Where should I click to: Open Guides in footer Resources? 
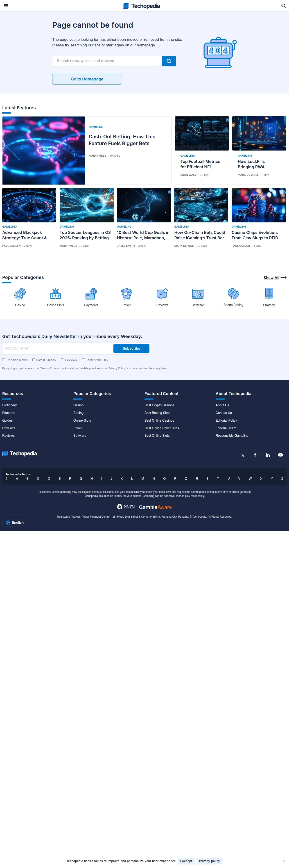[x=7, y=420]
